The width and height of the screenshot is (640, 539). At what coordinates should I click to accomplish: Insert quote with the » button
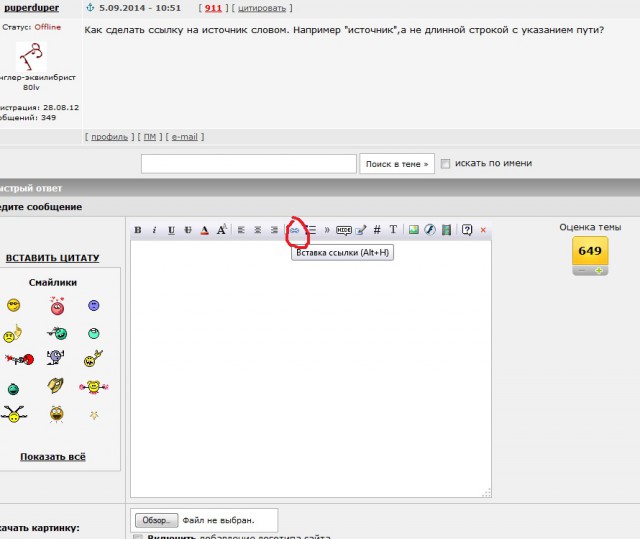coord(327,230)
